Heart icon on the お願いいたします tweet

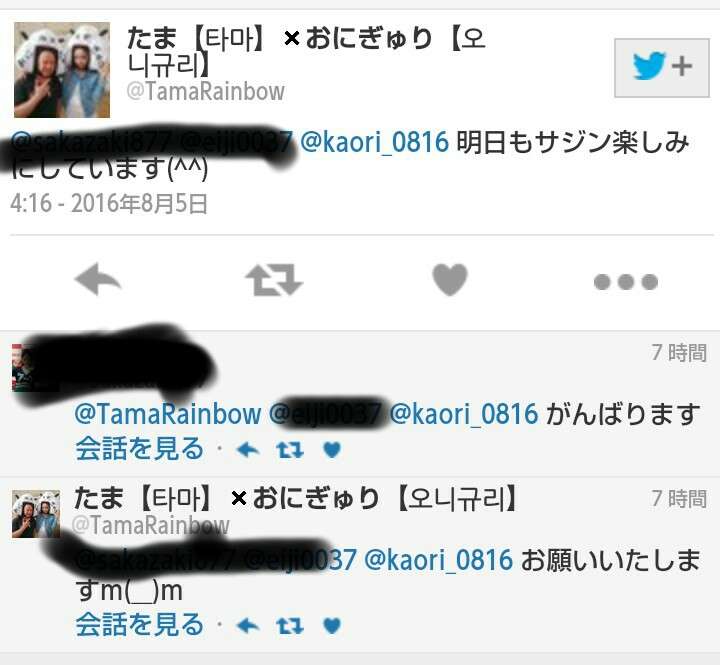332,626
